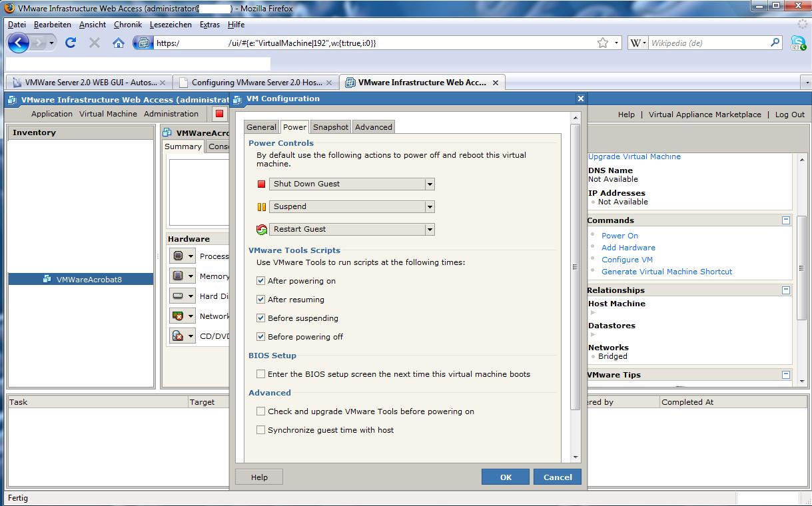
Task: Click the 'Add Hardware' command link
Action: click(628, 248)
